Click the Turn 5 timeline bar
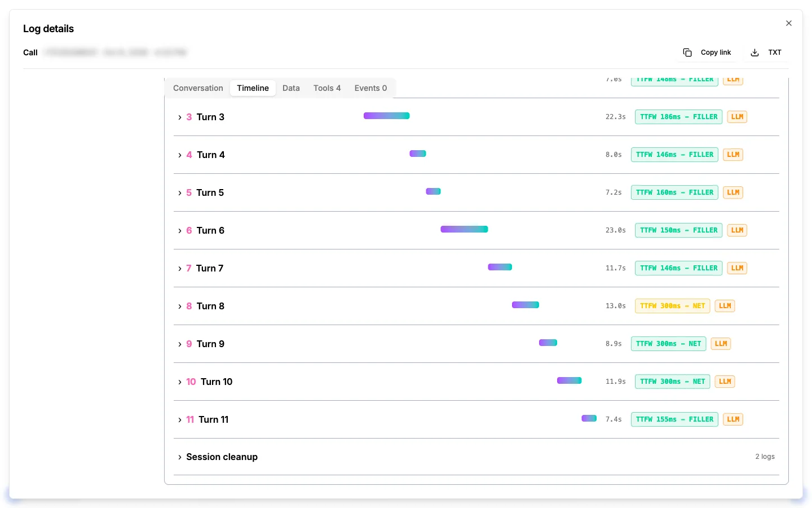 point(433,191)
